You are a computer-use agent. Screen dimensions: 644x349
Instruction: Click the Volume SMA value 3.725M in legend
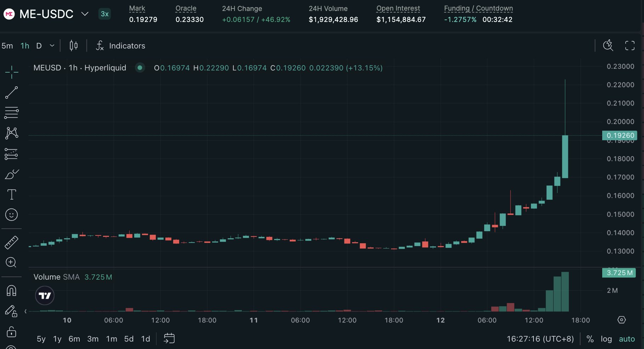click(x=98, y=277)
